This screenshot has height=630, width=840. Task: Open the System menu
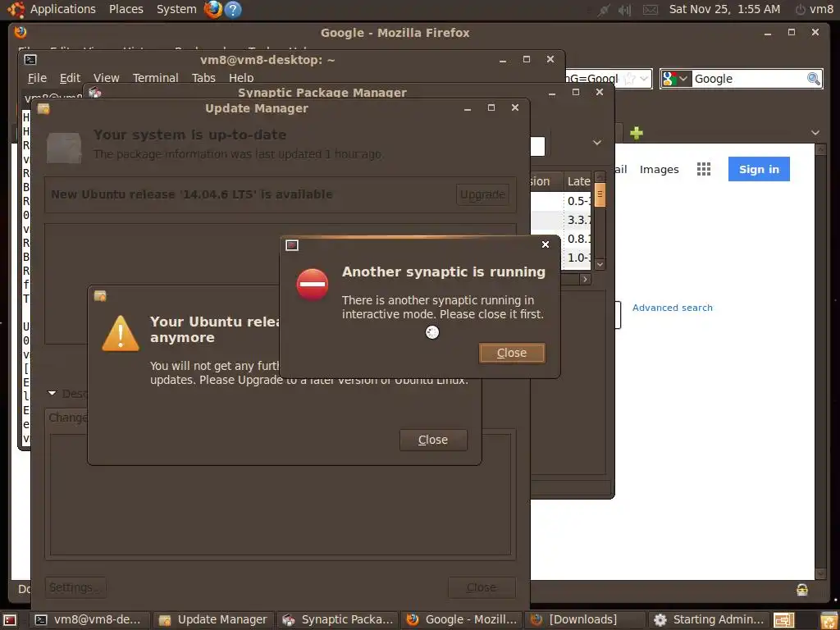[176, 9]
